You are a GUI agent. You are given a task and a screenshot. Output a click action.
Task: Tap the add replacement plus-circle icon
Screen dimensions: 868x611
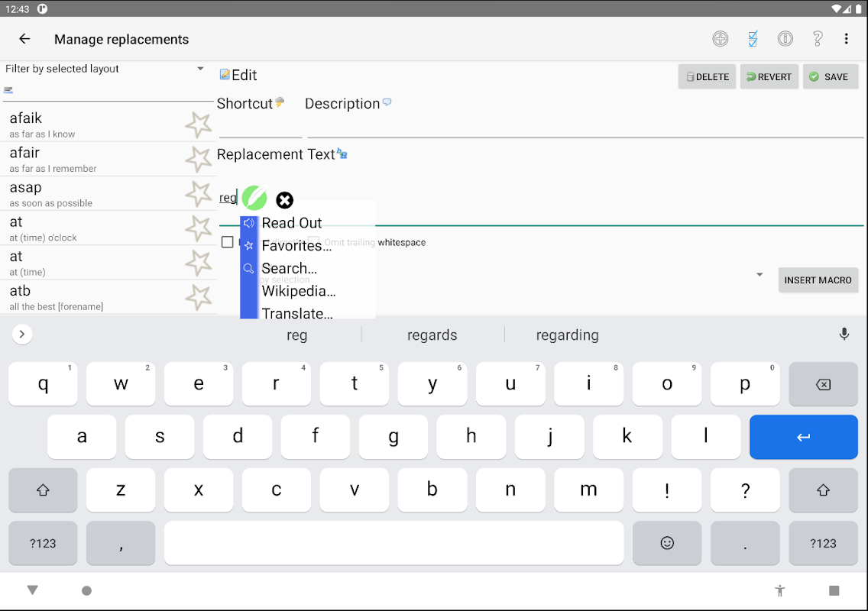click(x=721, y=39)
